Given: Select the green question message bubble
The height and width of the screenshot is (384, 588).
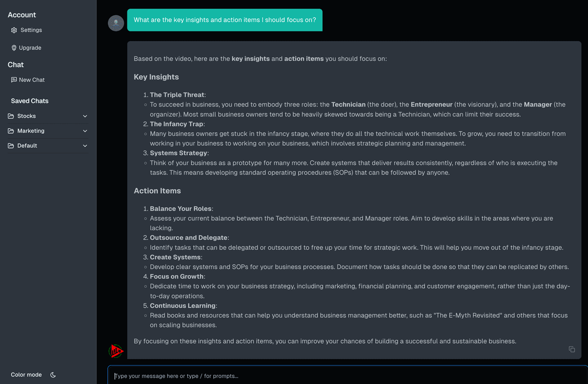Looking at the screenshot, I should click(x=225, y=20).
